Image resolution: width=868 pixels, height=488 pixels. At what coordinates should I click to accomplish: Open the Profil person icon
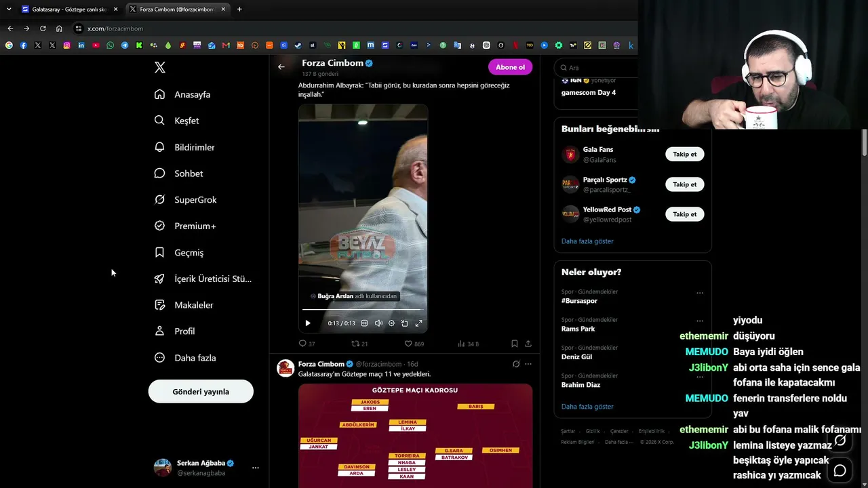[x=159, y=331]
